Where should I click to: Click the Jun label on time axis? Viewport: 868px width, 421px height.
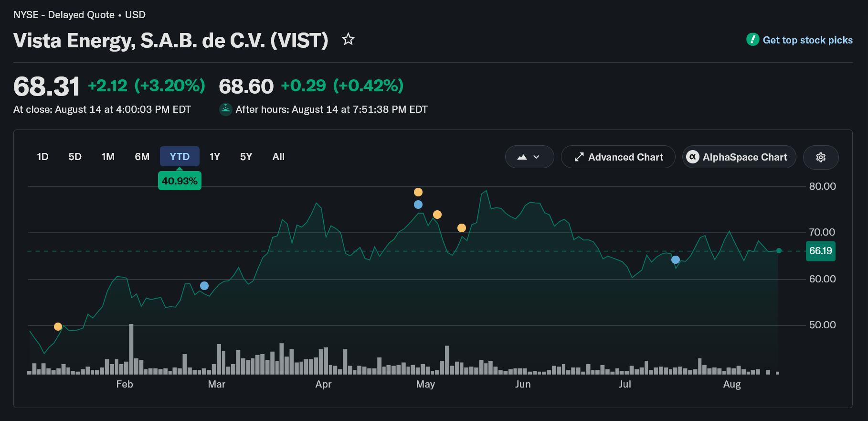point(523,384)
